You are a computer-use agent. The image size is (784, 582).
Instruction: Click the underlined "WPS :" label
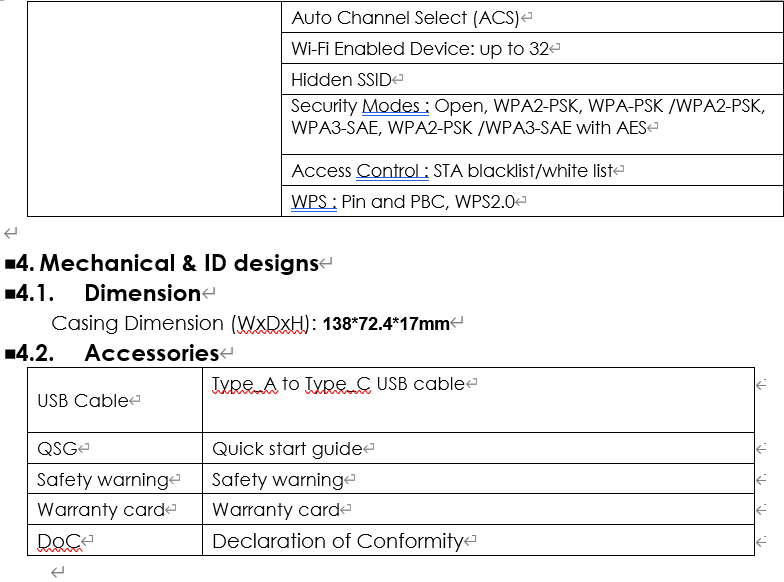pyautogui.click(x=313, y=201)
